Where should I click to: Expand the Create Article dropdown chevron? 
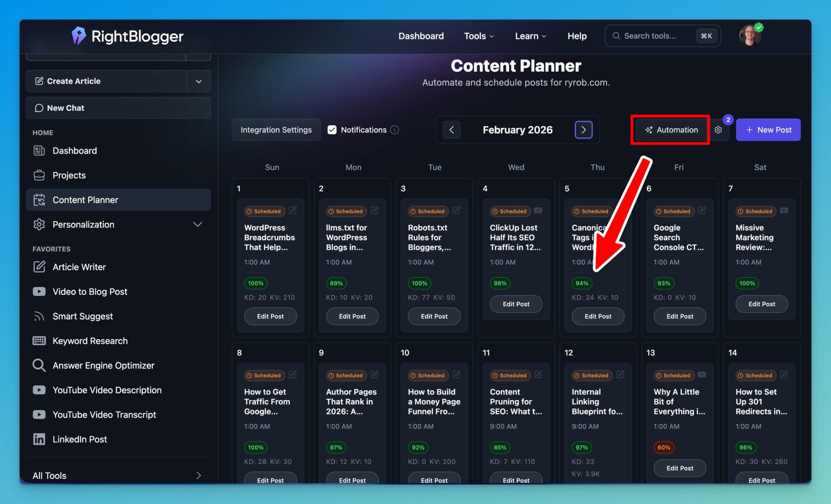(x=198, y=81)
